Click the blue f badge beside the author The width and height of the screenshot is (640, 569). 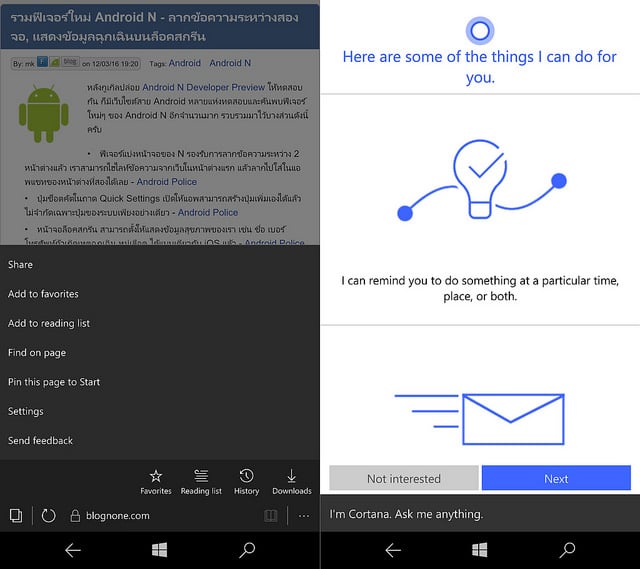42,62
